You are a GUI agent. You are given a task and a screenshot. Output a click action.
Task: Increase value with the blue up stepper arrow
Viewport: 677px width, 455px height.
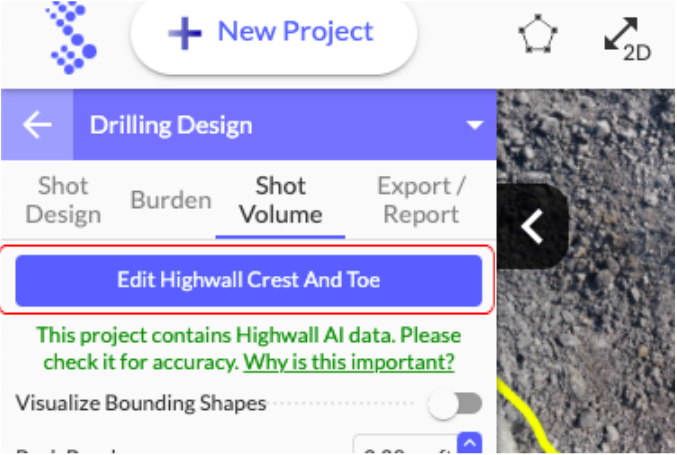click(470, 442)
